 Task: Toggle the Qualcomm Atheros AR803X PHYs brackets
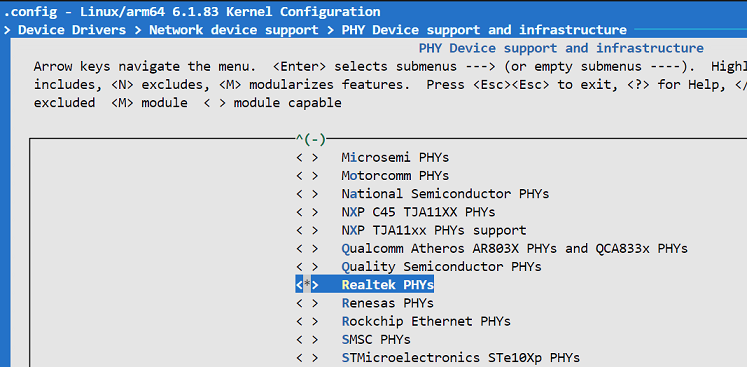click(x=307, y=249)
